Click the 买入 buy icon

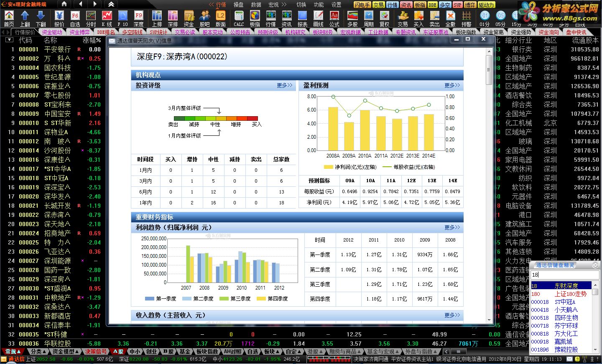(418, 18)
